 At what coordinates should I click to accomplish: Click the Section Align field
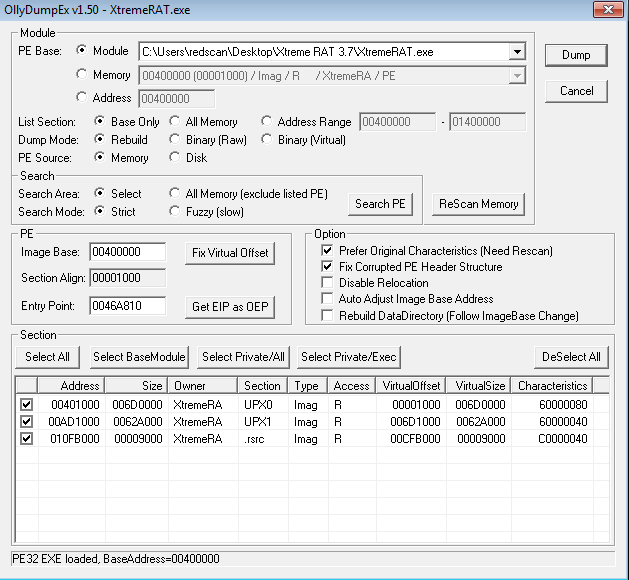128,278
